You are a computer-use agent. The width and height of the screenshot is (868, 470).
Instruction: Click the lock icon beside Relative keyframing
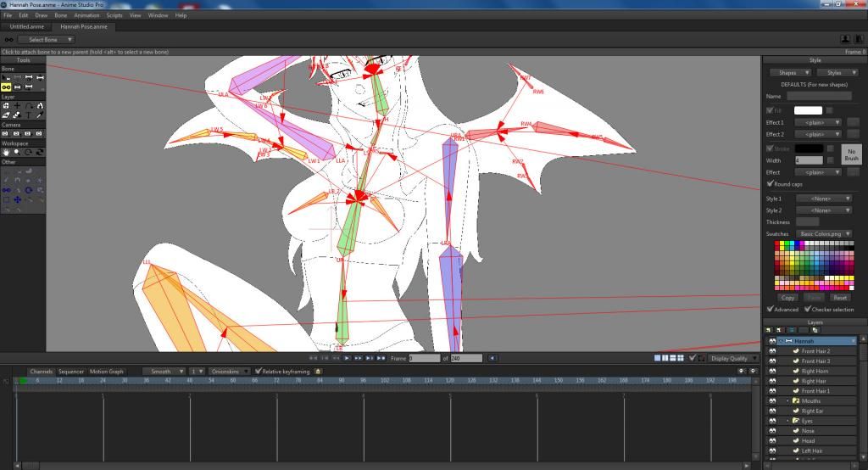pyautogui.click(x=318, y=372)
